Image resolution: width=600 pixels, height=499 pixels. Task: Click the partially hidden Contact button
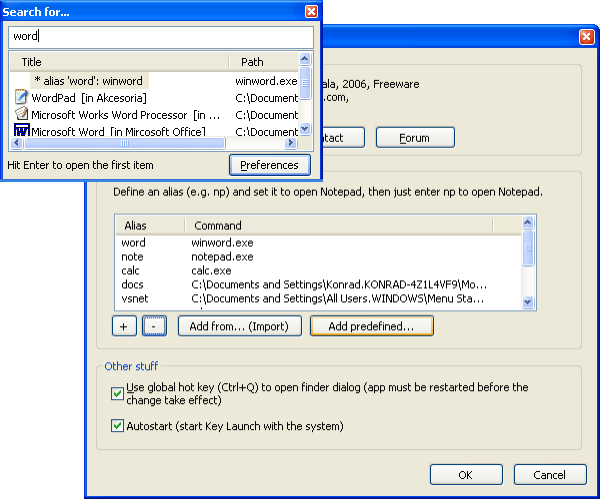[343, 137]
